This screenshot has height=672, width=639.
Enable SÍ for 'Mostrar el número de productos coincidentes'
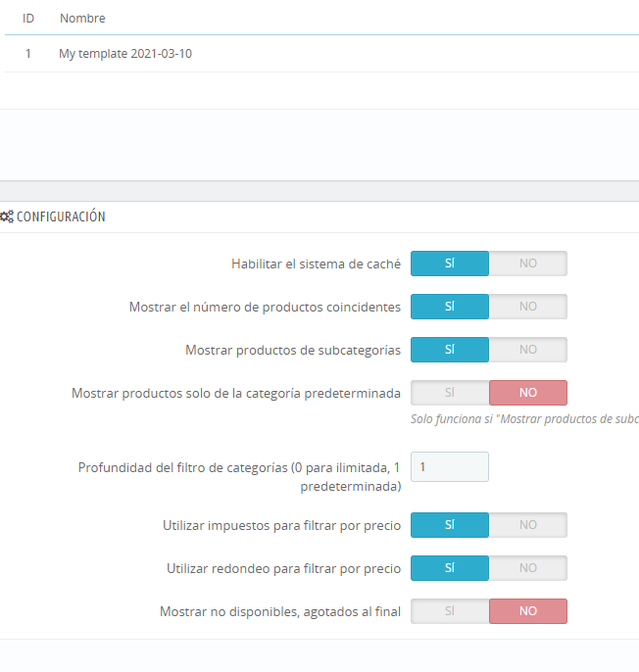(x=450, y=307)
